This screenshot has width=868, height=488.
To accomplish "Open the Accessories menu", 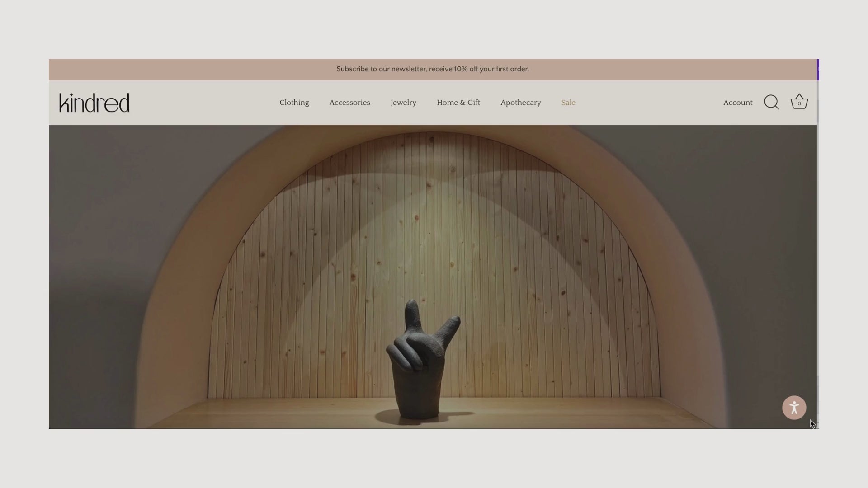I will pyautogui.click(x=349, y=103).
